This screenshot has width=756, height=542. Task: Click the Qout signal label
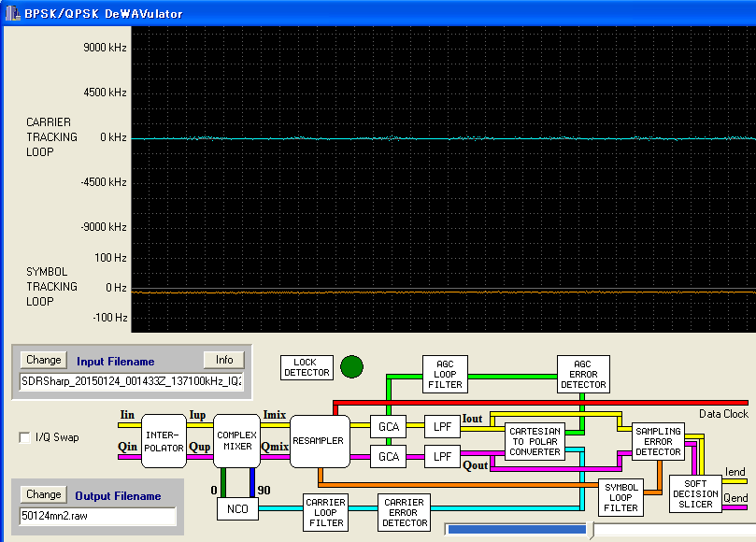pyautogui.click(x=475, y=465)
